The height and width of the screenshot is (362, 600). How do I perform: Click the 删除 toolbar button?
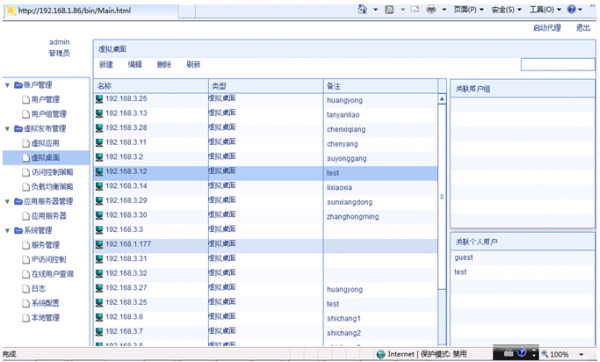click(x=164, y=64)
